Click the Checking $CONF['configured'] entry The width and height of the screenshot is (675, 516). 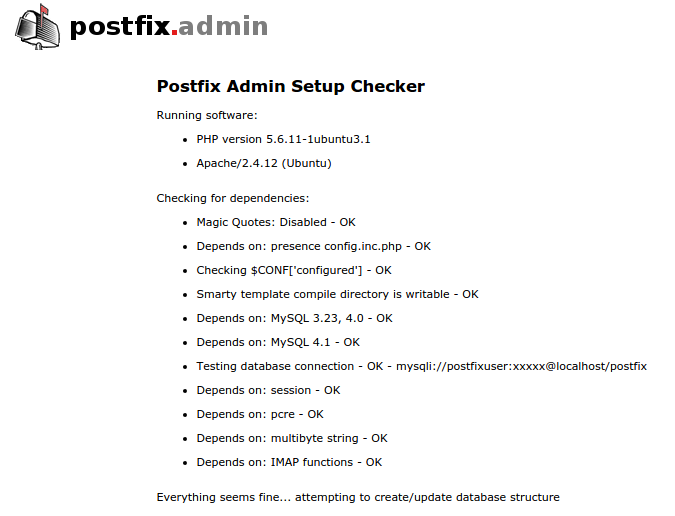pyautogui.click(x=294, y=270)
